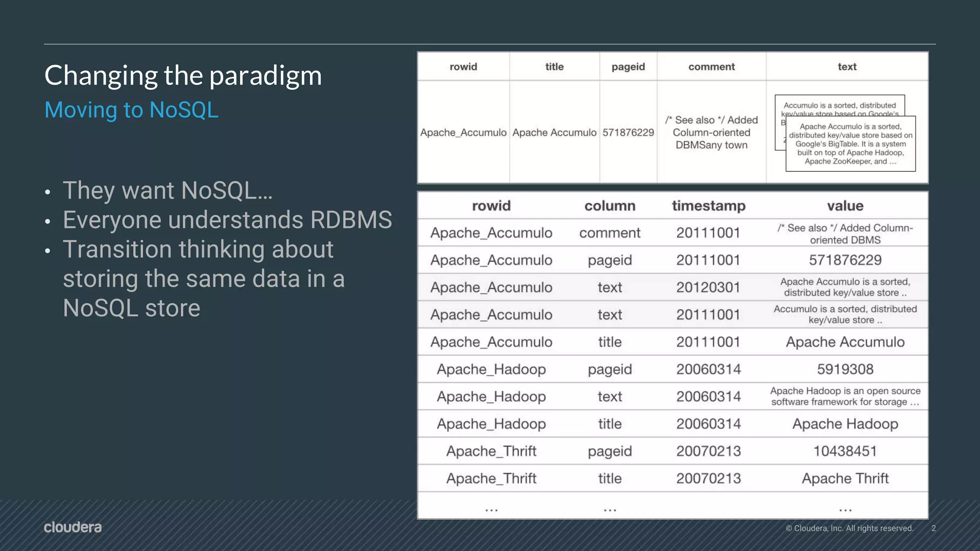
Task: Click the 'column' header in bottom table
Action: [x=610, y=206]
